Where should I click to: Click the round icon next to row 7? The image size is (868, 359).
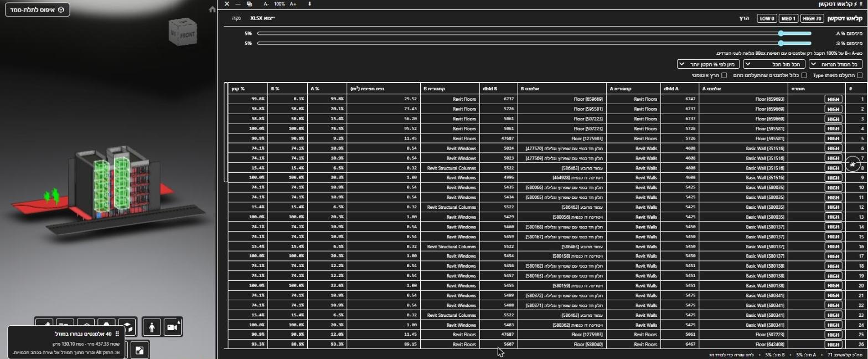[x=854, y=165]
